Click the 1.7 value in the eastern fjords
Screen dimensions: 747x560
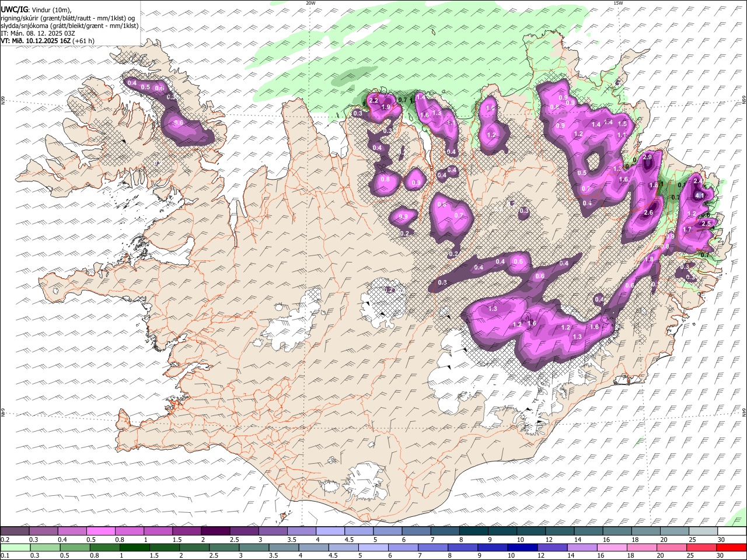click(x=687, y=230)
